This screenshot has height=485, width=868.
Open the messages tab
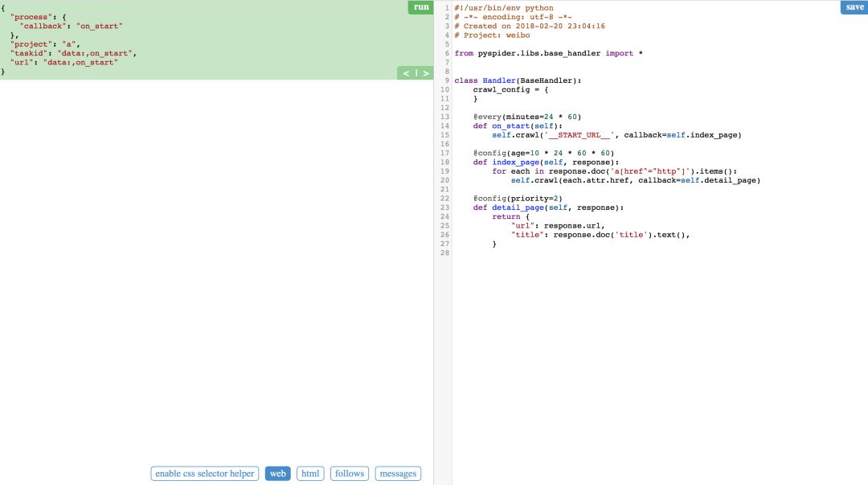398,474
